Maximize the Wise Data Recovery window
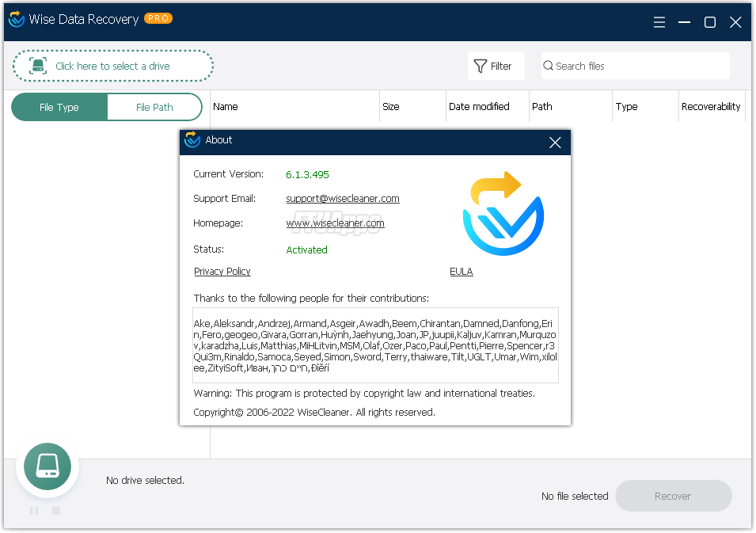 tap(710, 22)
